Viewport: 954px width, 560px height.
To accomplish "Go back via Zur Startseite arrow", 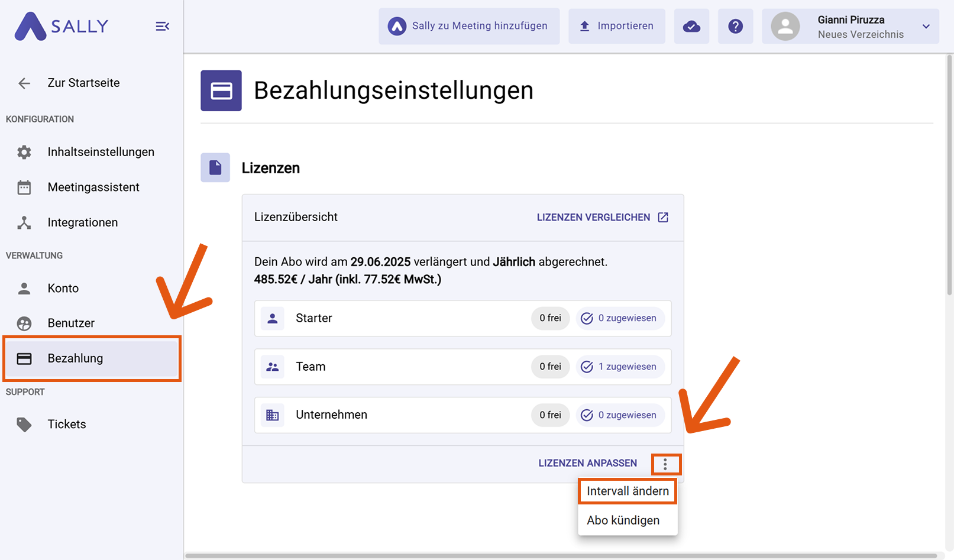I will 24,83.
